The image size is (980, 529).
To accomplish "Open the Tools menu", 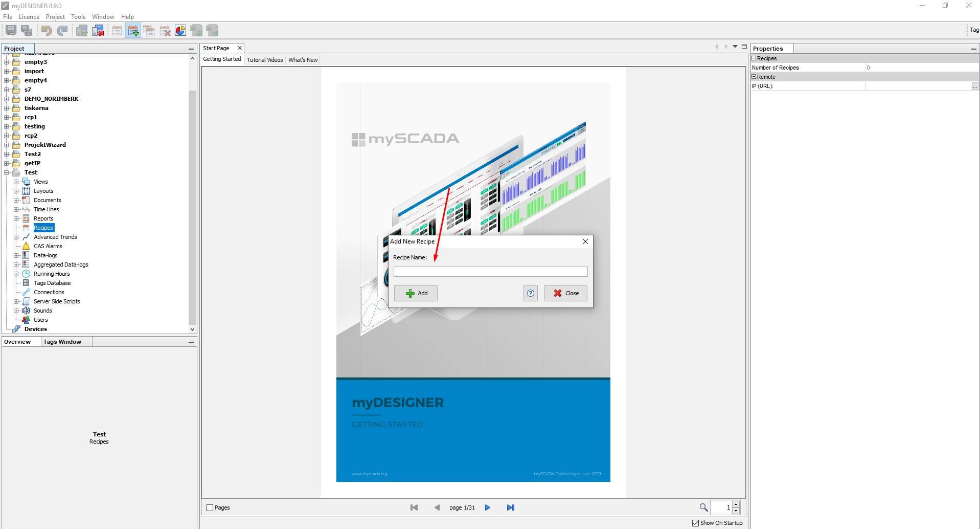I will pyautogui.click(x=78, y=17).
